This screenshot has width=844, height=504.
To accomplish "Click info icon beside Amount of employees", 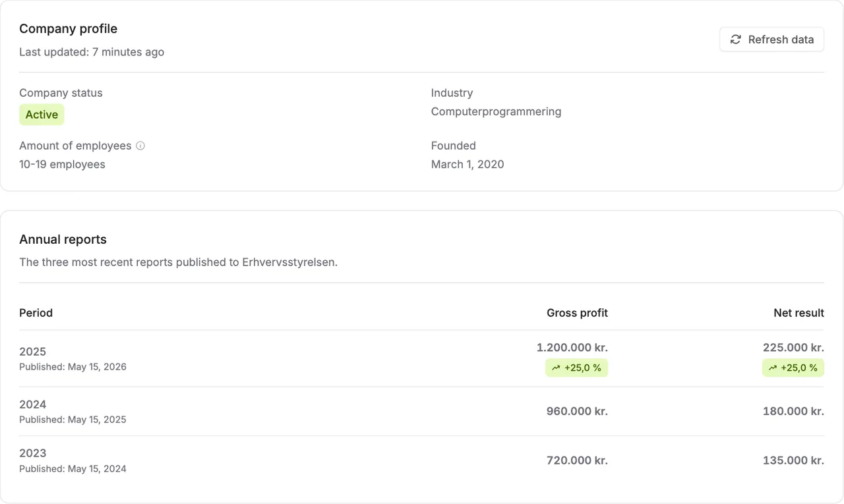I will pyautogui.click(x=140, y=146).
